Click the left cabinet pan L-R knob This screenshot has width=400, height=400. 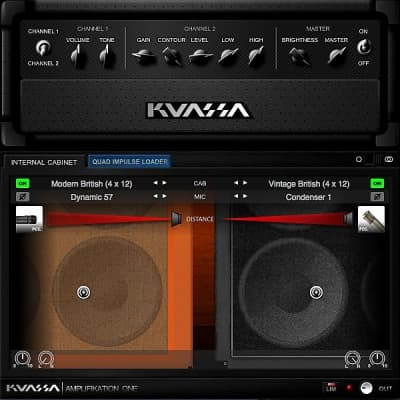pyautogui.click(x=46, y=359)
